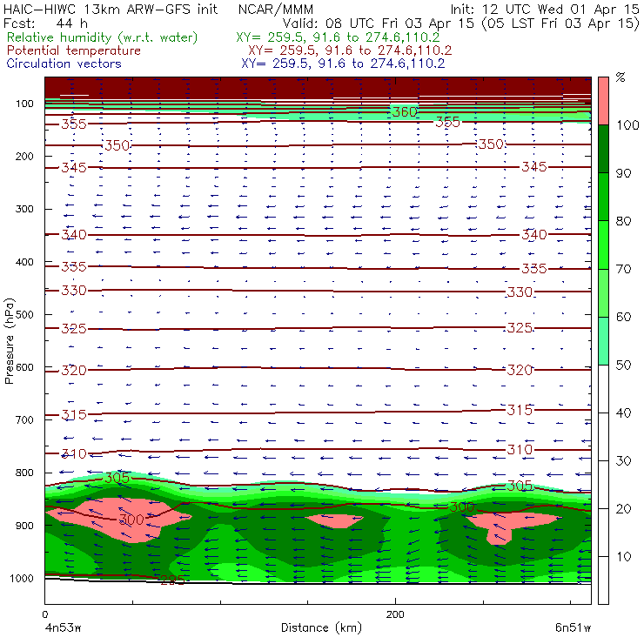The width and height of the screenshot is (644, 644).
Task: Click the white 40–50% colorbar segment
Action: 603,389
